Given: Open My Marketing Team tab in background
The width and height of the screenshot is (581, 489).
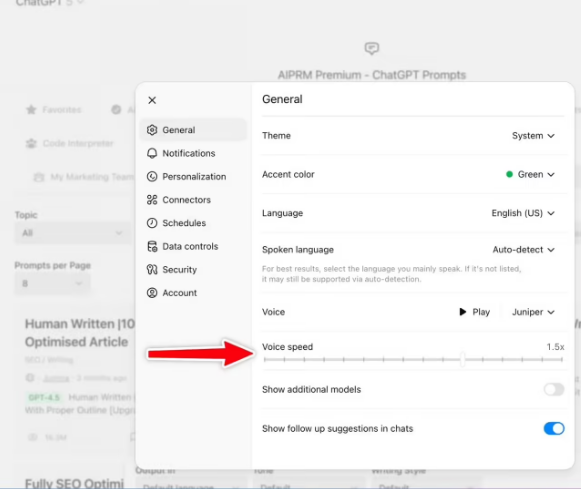Looking at the screenshot, I should tap(84, 177).
